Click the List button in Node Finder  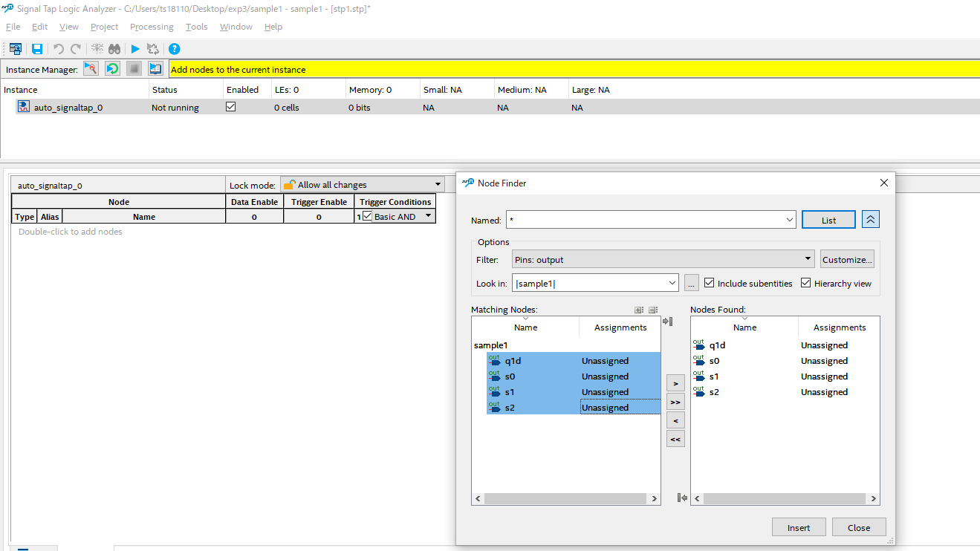[828, 220]
